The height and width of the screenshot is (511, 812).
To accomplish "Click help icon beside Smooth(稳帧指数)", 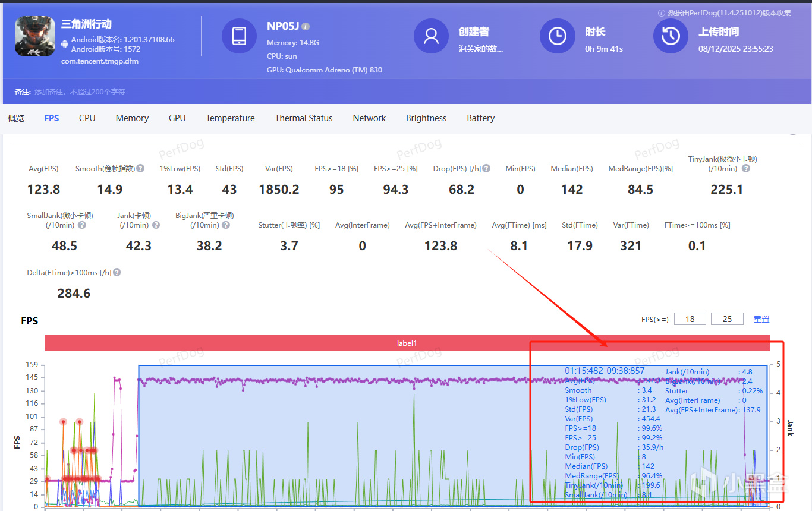I will (141, 169).
